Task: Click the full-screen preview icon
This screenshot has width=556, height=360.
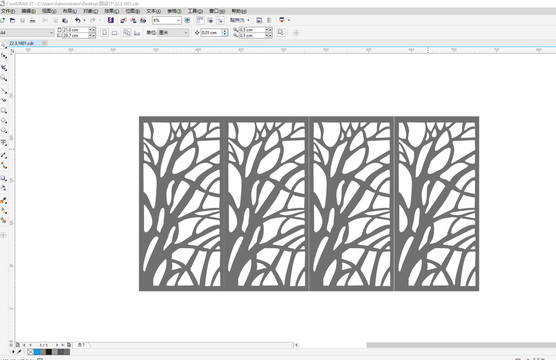Action: (188, 21)
